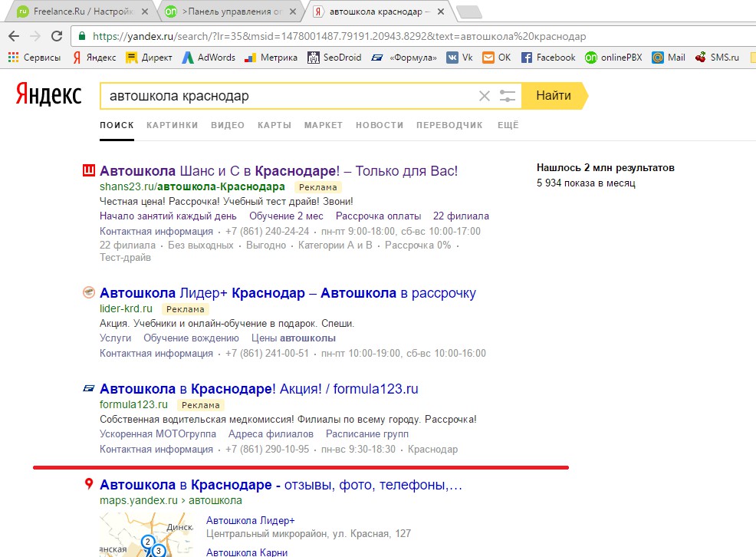Close the автошкола краснодар tab

(441, 12)
